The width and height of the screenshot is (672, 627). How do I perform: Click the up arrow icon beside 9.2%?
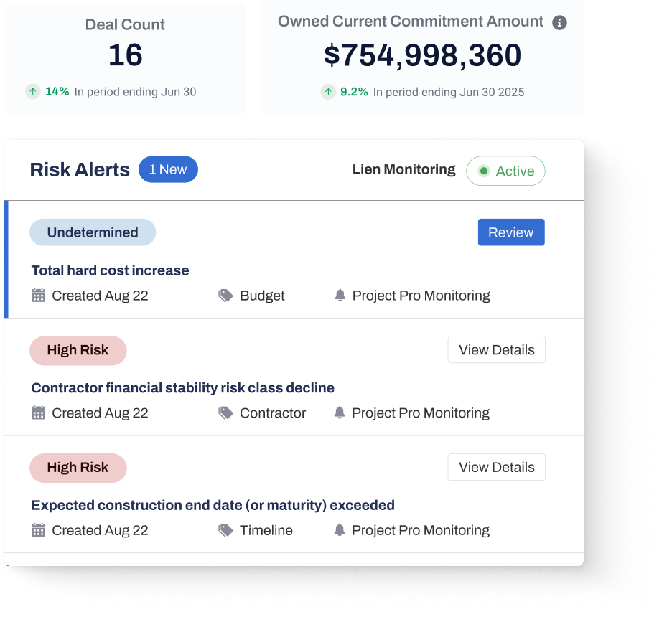[328, 92]
